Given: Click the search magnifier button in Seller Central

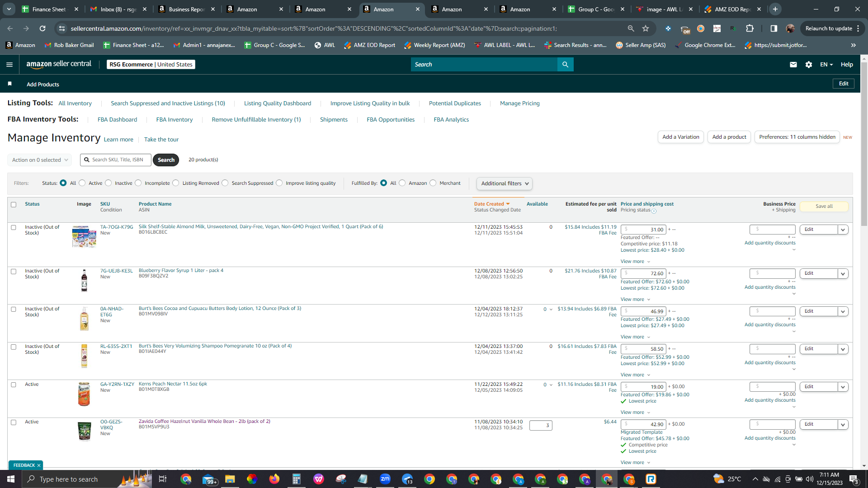Looking at the screenshot, I should pos(565,65).
